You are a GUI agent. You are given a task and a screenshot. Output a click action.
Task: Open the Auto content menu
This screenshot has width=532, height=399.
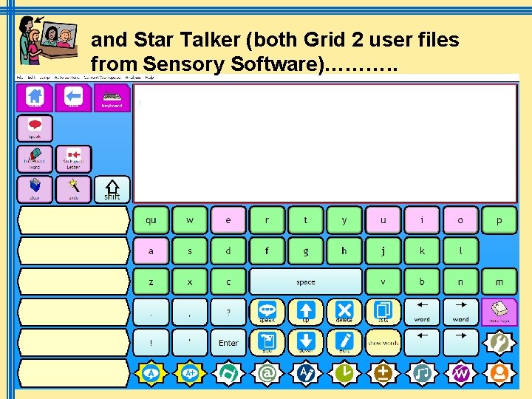click(66, 78)
